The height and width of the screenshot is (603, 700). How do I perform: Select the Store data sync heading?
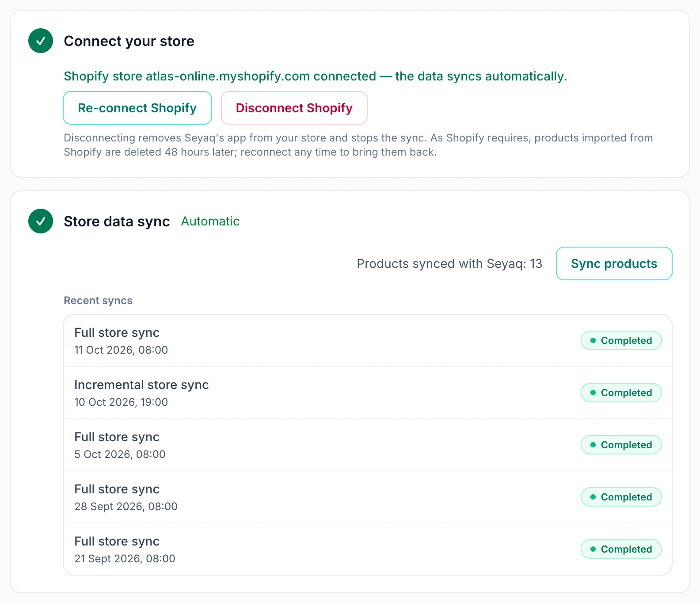[x=117, y=221]
